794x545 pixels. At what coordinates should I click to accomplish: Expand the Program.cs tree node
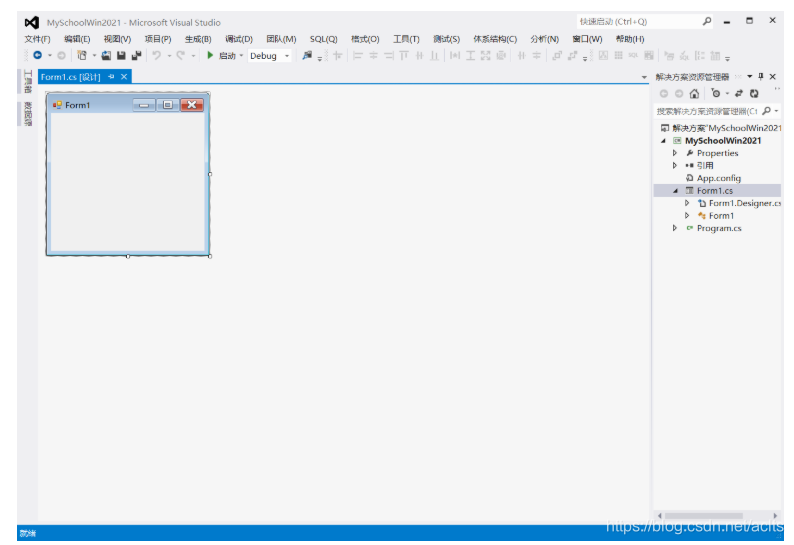pyautogui.click(x=674, y=228)
